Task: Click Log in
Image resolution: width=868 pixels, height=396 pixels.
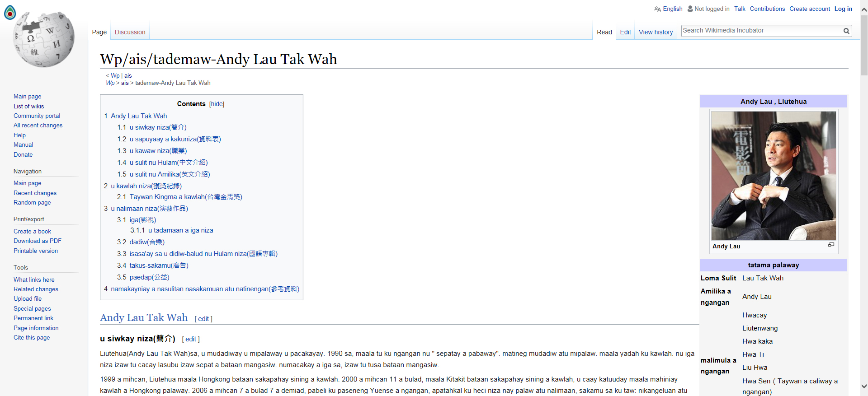Action: coord(843,9)
